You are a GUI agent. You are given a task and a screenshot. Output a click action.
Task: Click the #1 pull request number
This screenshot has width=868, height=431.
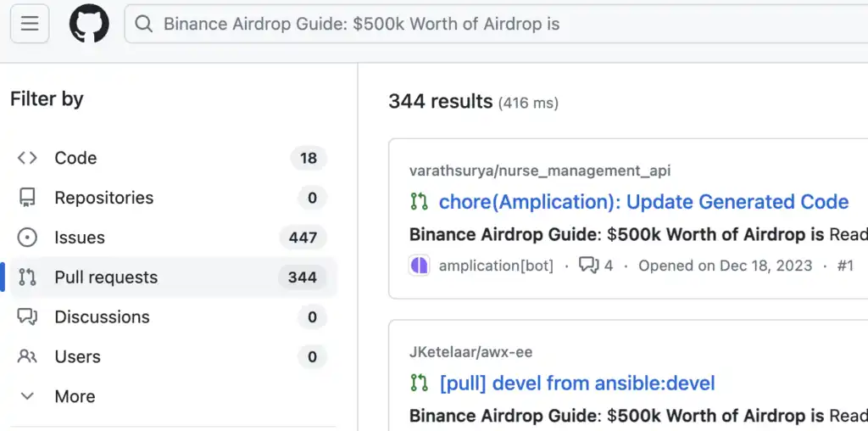click(x=845, y=266)
